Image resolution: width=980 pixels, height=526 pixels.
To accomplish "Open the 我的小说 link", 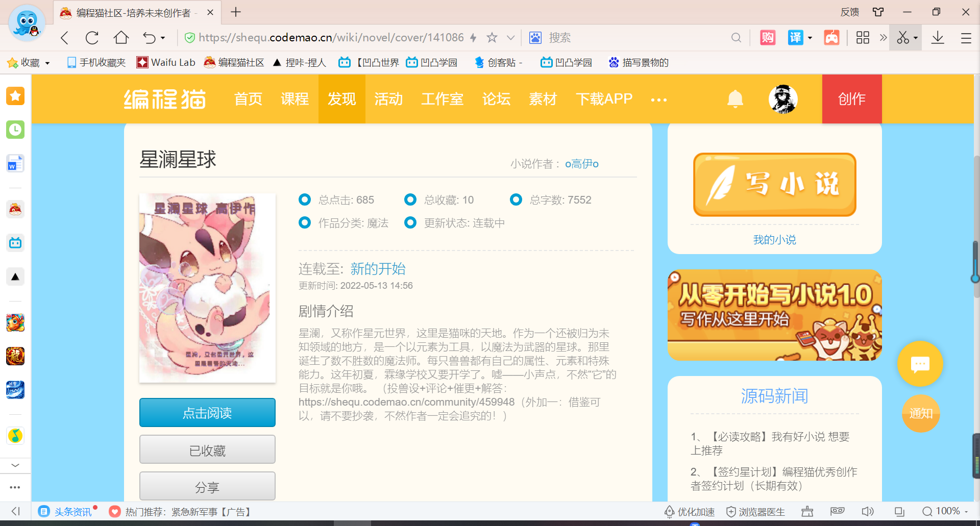I will [774, 240].
